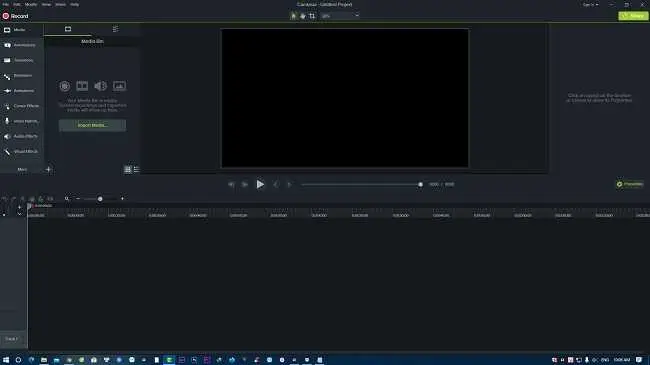Expand the marker and quiz track chevron
650x365 pixels.
click(19, 214)
